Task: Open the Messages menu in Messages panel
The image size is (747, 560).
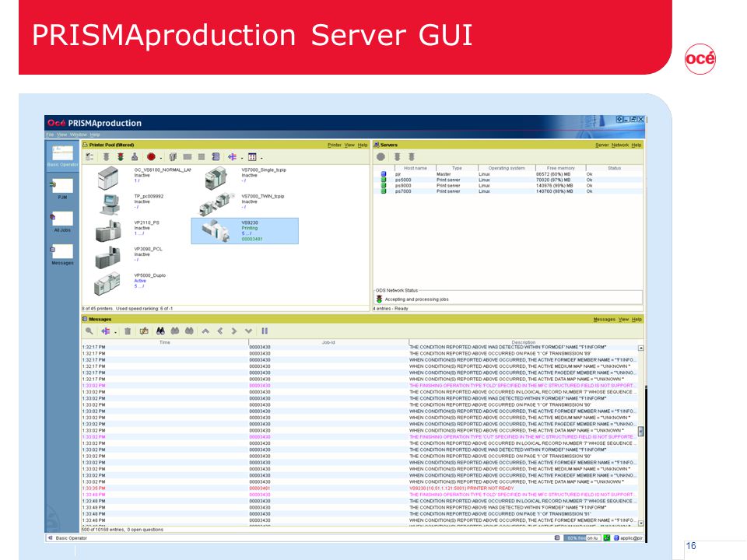Action: pos(605,319)
